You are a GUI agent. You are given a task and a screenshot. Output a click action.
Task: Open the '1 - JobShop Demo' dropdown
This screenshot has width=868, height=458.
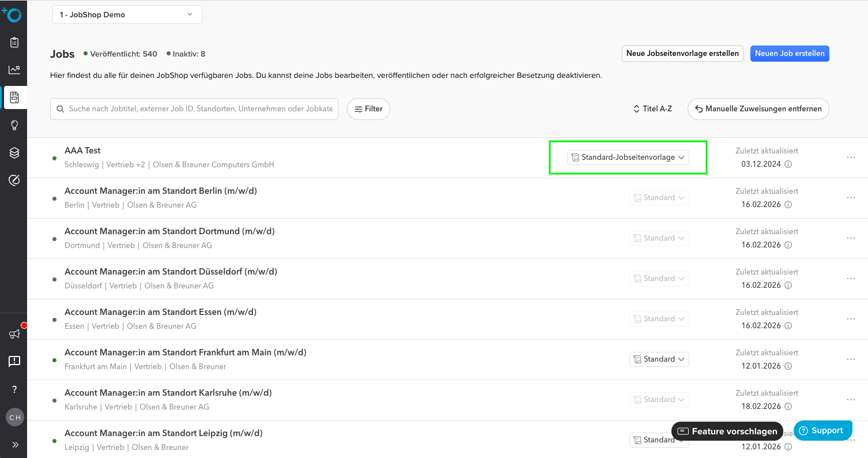click(x=127, y=14)
